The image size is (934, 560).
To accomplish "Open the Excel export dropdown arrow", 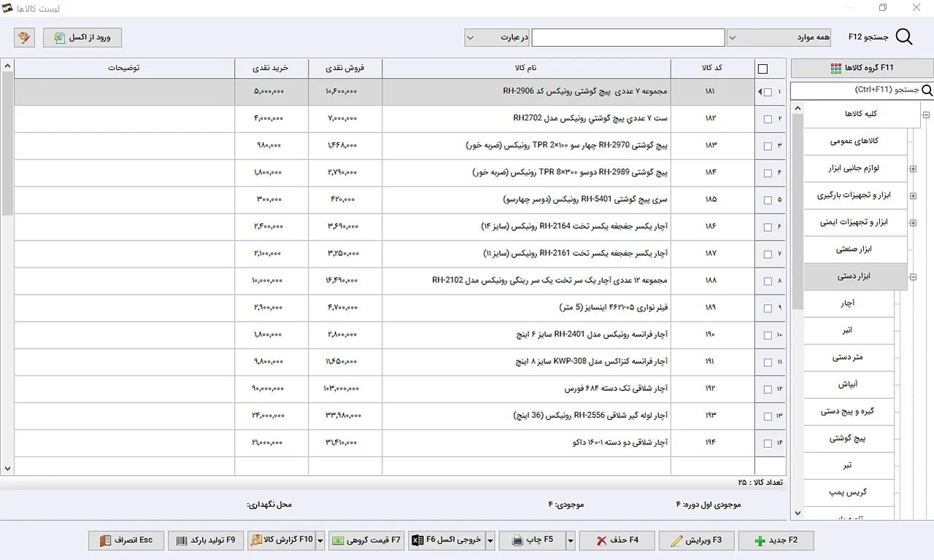I will tap(490, 540).
